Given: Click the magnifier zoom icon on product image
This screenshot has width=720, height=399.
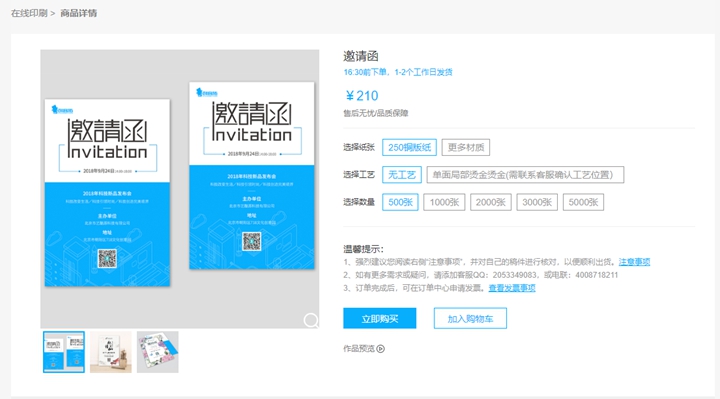Looking at the screenshot, I should (311, 320).
